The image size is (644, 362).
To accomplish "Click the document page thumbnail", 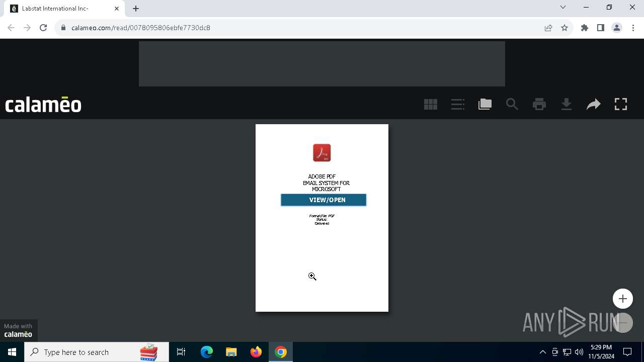I will 322,218.
